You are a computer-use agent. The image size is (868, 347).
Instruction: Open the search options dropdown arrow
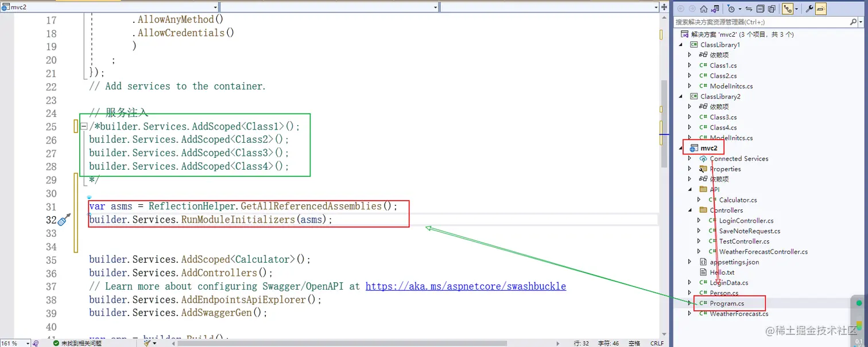coord(861,22)
